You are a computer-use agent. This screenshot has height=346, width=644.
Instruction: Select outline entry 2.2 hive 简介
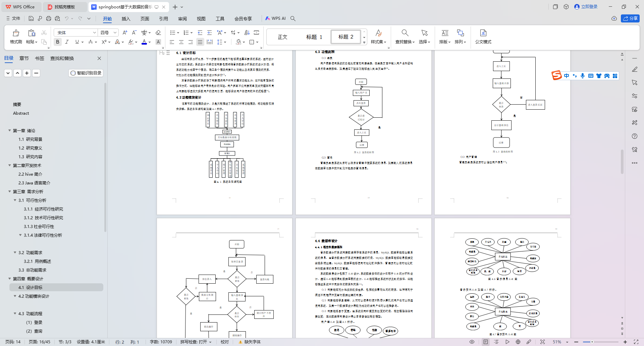coord(30,174)
